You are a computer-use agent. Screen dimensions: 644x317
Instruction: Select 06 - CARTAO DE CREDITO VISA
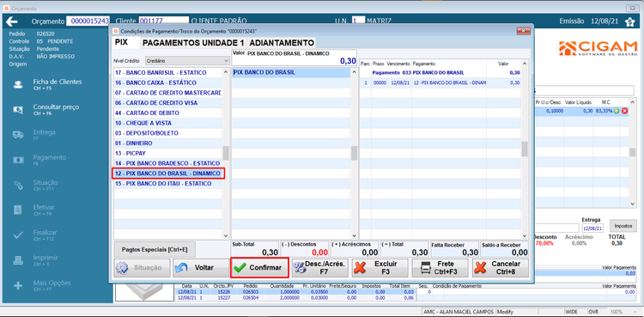coord(168,103)
